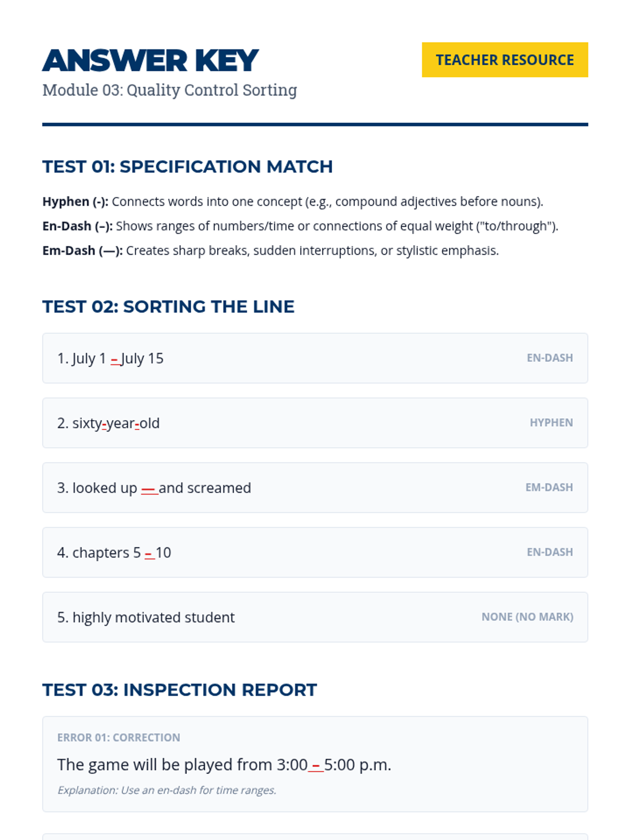Click the EN-DASH label on item 4
This screenshot has width=630, height=840.
(x=550, y=552)
